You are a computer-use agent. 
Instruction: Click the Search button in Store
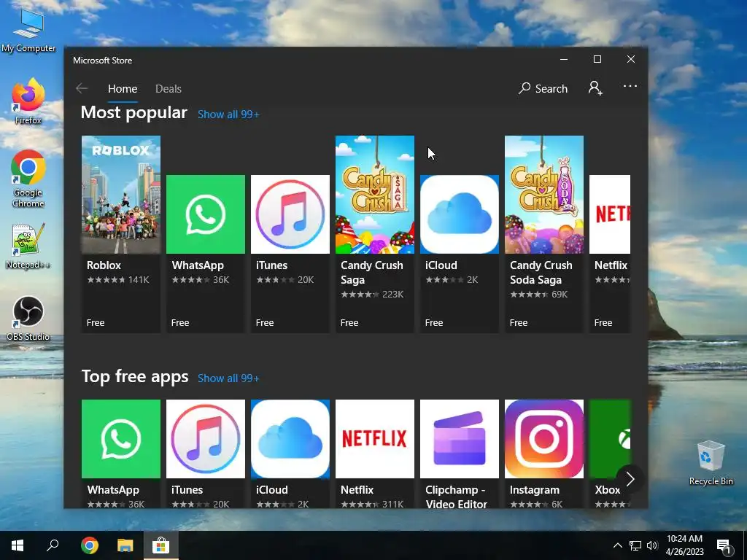[x=543, y=88]
